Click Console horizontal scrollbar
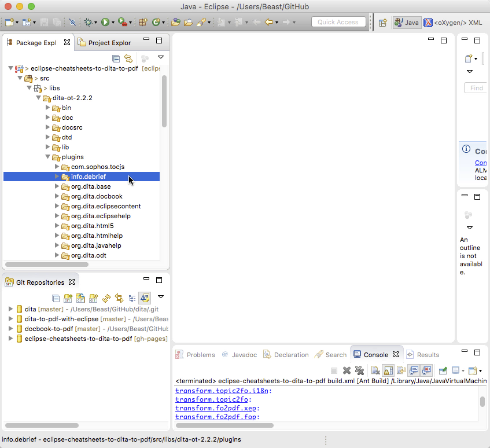The width and height of the screenshot is (490, 448). [x=224, y=425]
